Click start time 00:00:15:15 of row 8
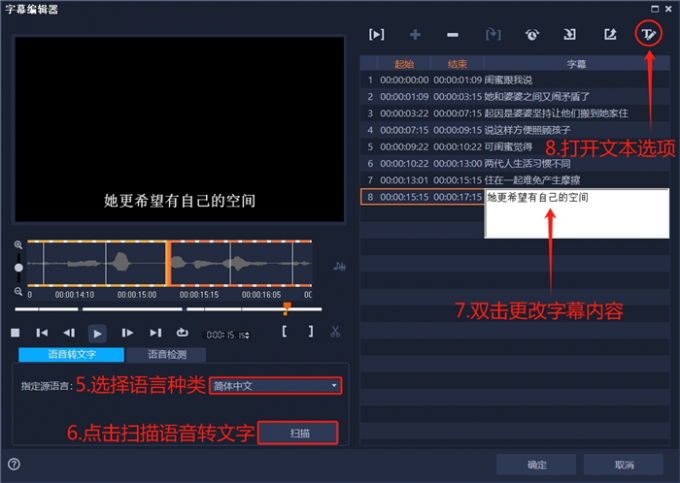Viewport: 680px width, 483px height. click(404, 197)
